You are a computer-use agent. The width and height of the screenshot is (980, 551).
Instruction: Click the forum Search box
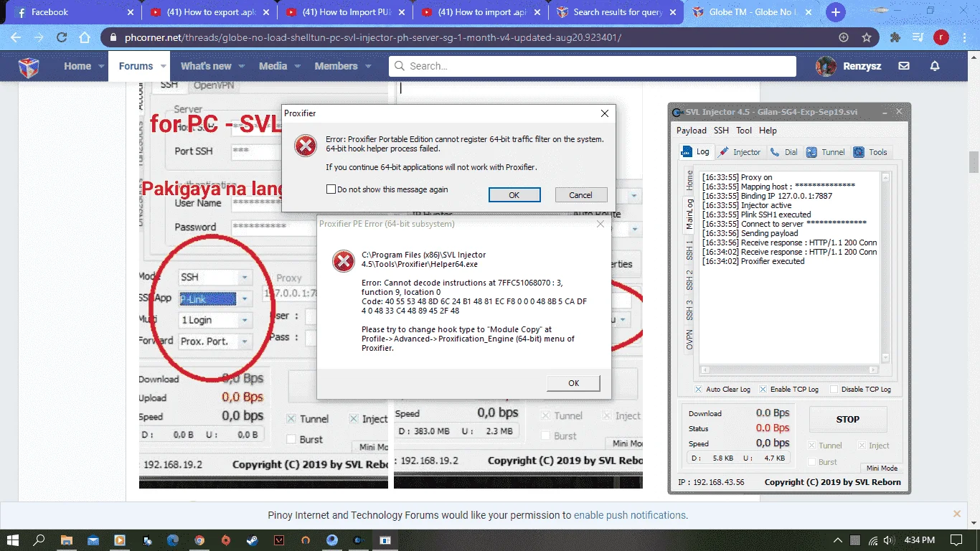pyautogui.click(x=593, y=66)
